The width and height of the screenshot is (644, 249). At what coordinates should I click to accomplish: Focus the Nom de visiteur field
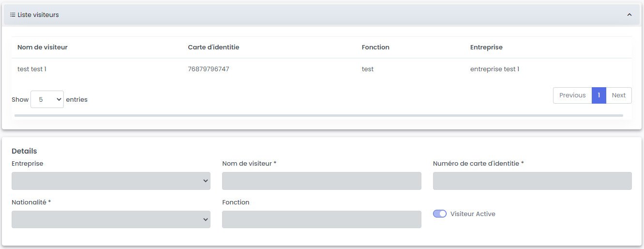click(x=321, y=181)
